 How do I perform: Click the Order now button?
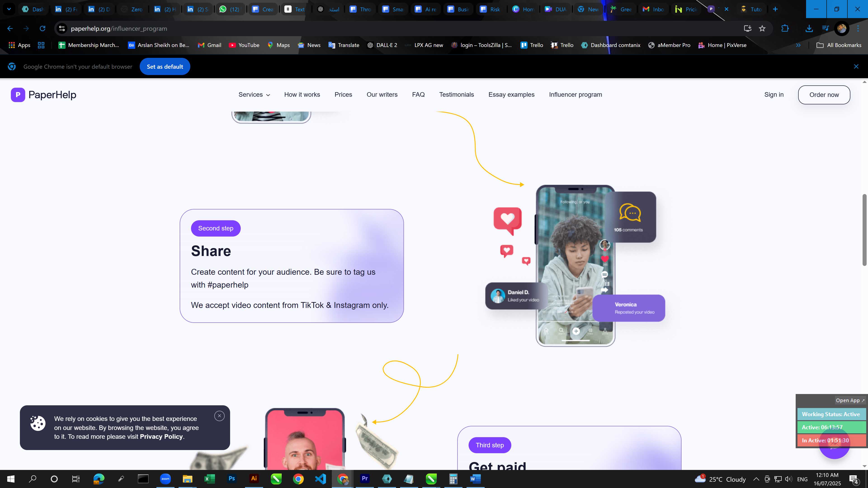(824, 95)
